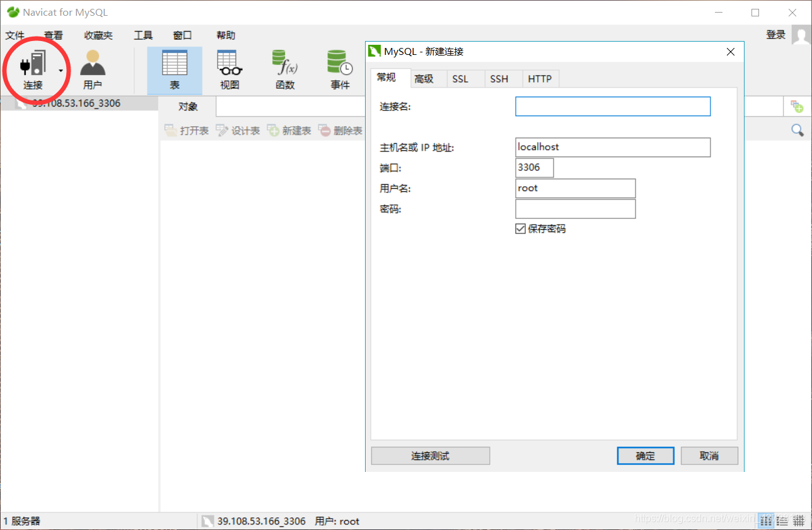Open the 工具 (Tools) menu
Viewport: 812px width, 530px height.
pos(143,35)
